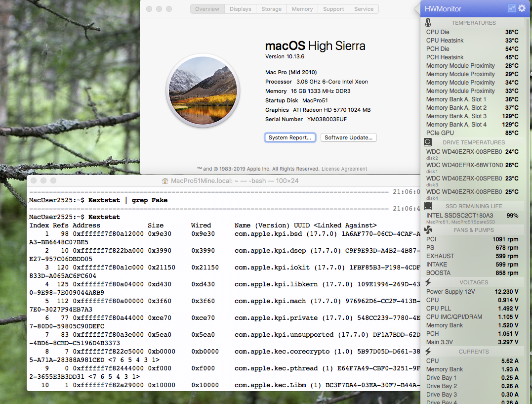532x404 pixels.
Task: Select the WDC WD40EFRX-68WT0N0 drive row
Action: point(472,167)
